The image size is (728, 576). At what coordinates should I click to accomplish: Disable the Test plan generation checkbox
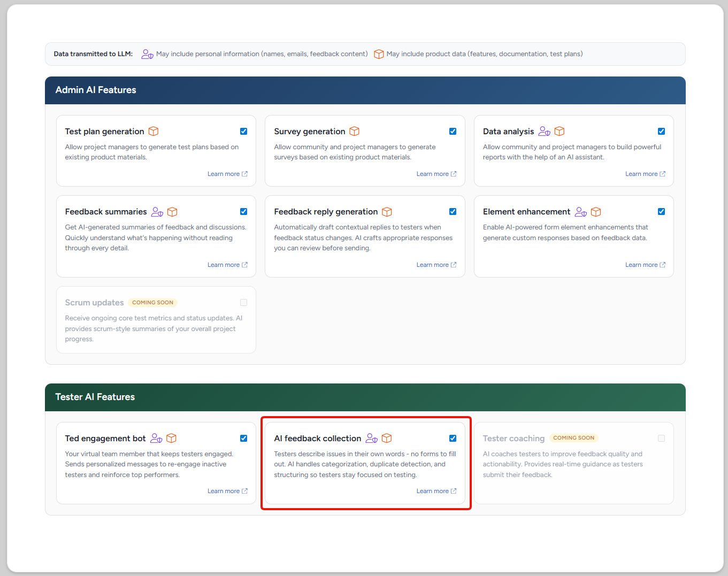point(243,131)
